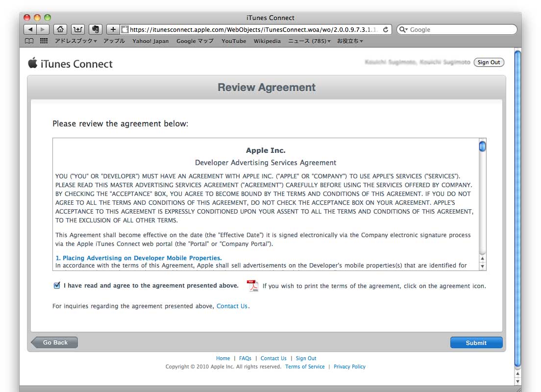
Task: Click the agreement text box scroll-down arrow
Action: (x=483, y=266)
